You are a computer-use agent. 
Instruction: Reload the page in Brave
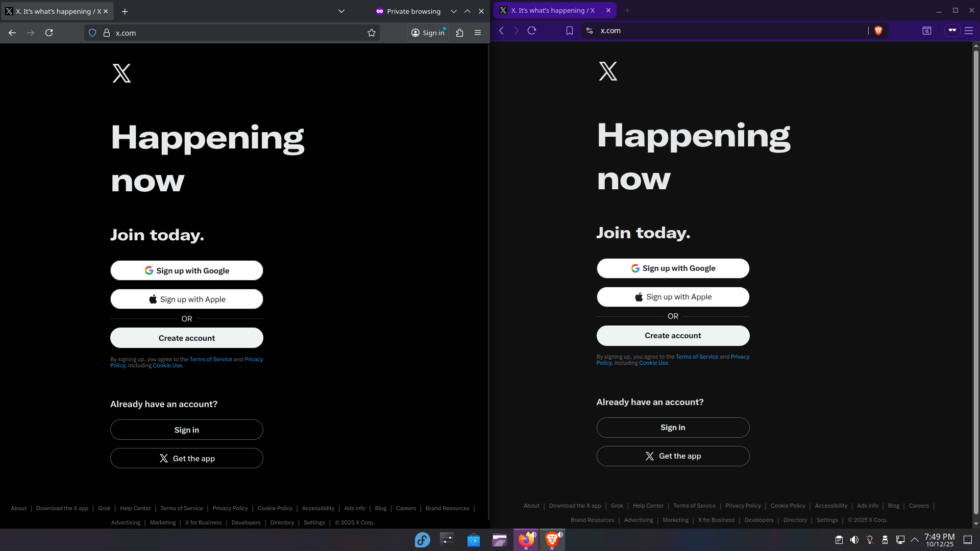pyautogui.click(x=532, y=31)
